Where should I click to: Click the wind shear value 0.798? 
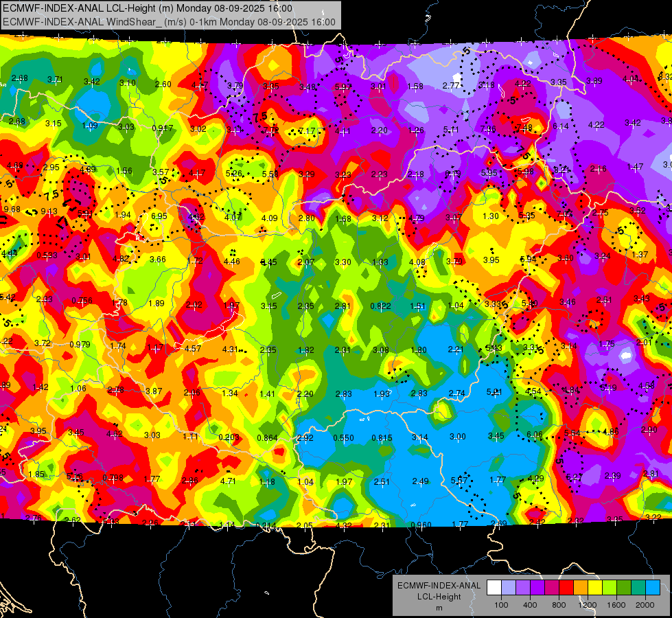point(113,478)
